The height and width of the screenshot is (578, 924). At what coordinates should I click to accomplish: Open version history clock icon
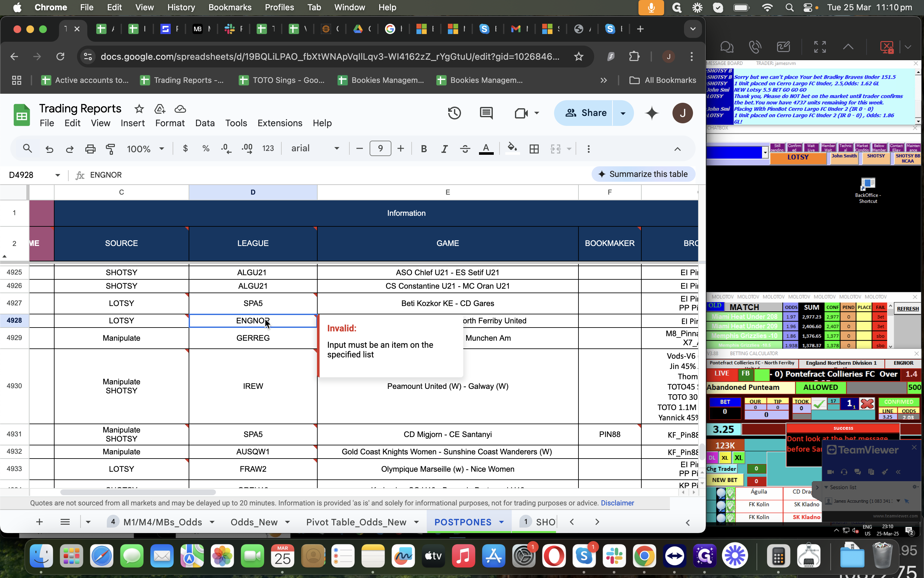point(454,113)
